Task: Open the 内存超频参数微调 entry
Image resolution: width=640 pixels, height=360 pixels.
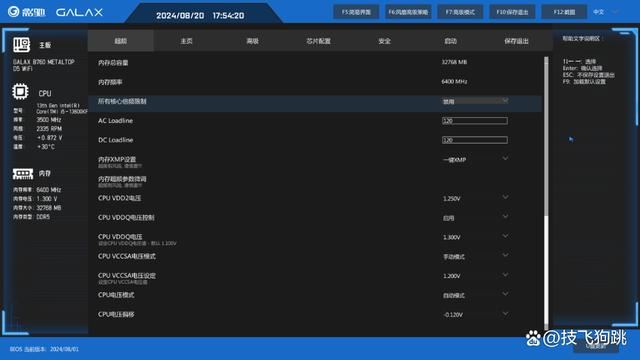Action: [122, 179]
